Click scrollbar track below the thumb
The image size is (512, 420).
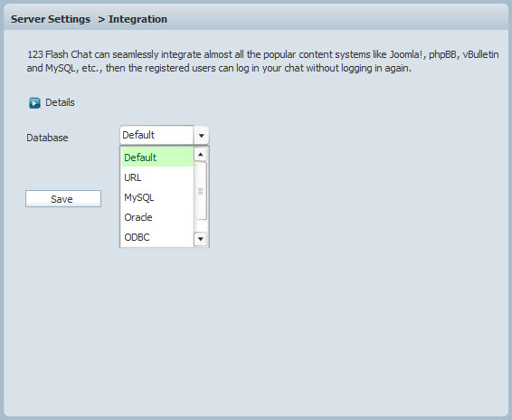201,226
